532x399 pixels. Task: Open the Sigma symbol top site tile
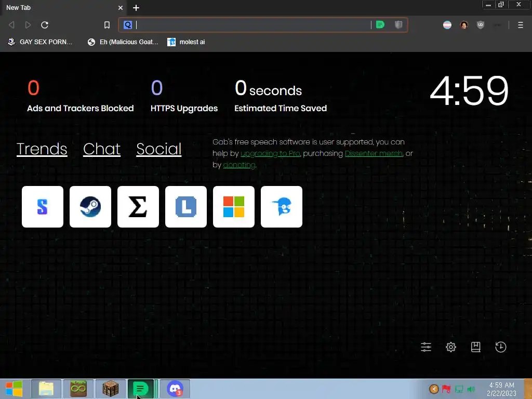pyautogui.click(x=138, y=207)
